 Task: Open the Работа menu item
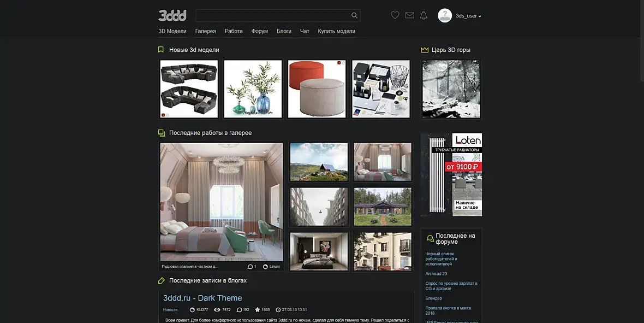(234, 31)
